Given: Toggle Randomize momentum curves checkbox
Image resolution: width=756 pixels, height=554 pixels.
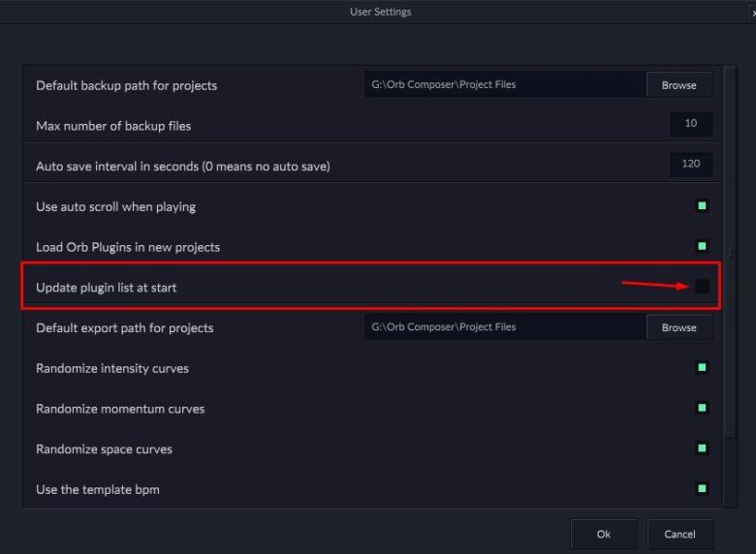Looking at the screenshot, I should click(702, 409).
